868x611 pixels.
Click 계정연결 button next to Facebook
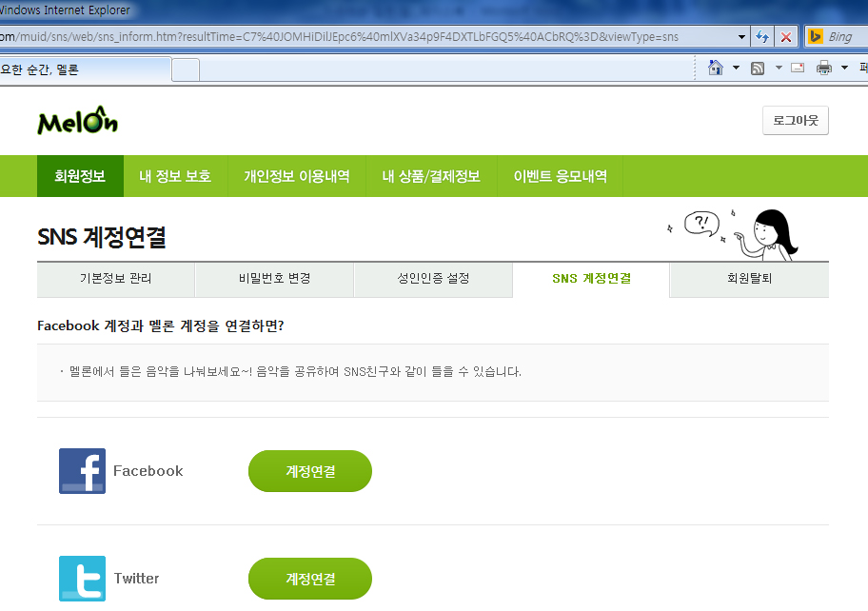click(x=310, y=471)
